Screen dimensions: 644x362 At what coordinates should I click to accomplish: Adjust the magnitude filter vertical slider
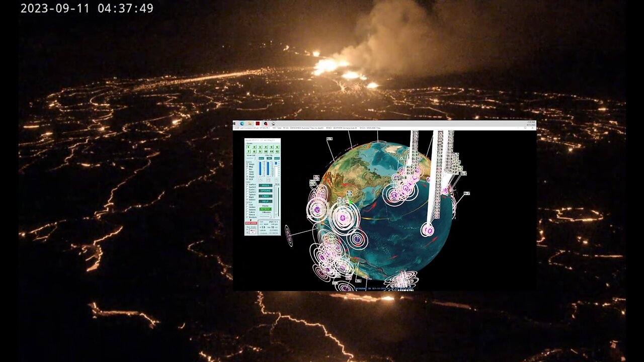260,168
